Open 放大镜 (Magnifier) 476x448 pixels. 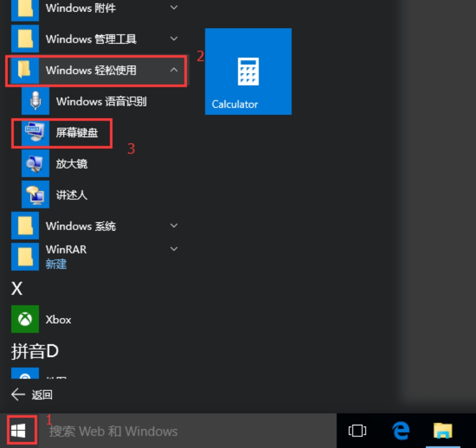73,164
